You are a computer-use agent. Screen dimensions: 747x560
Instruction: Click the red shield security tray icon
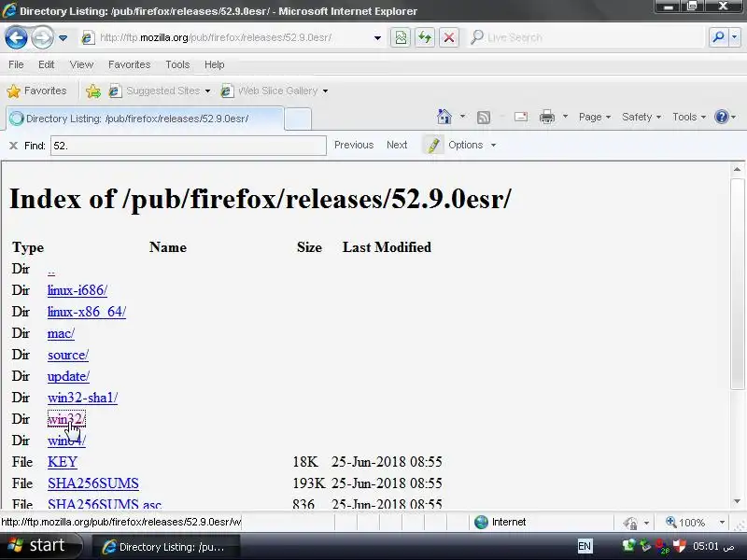pyautogui.click(x=680, y=546)
